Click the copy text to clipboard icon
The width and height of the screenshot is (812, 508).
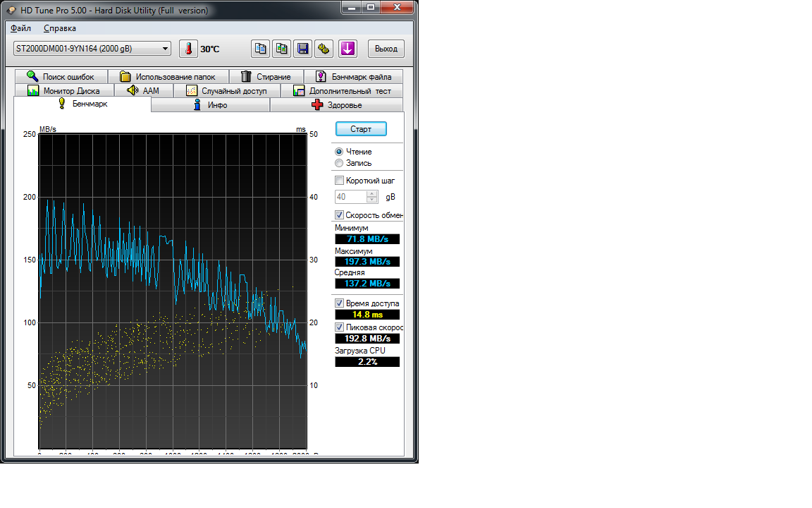coord(261,49)
